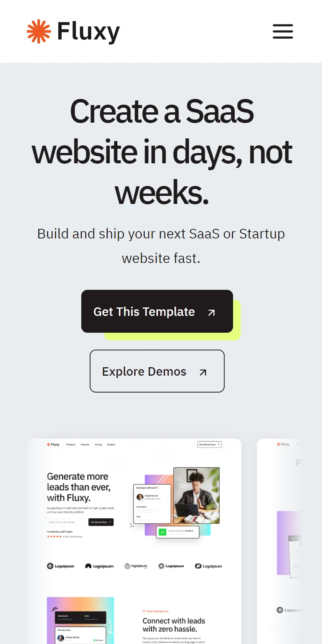Screen dimensions: 322x644
Task: Click the Explore Demos button
Action: [x=157, y=371]
